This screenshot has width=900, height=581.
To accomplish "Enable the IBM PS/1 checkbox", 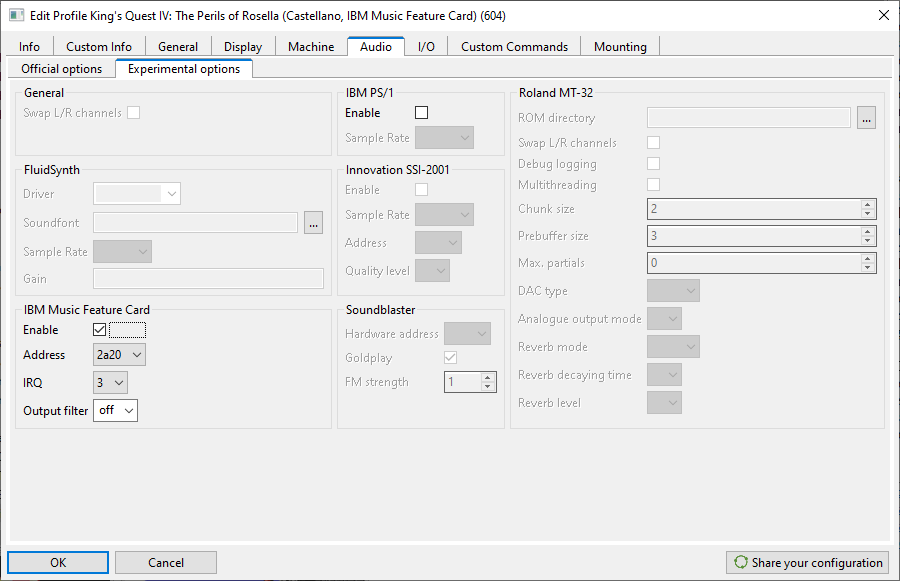I will [x=421, y=113].
